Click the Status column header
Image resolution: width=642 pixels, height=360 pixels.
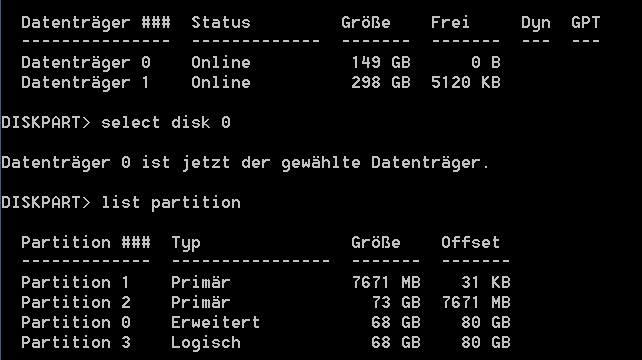click(x=221, y=23)
